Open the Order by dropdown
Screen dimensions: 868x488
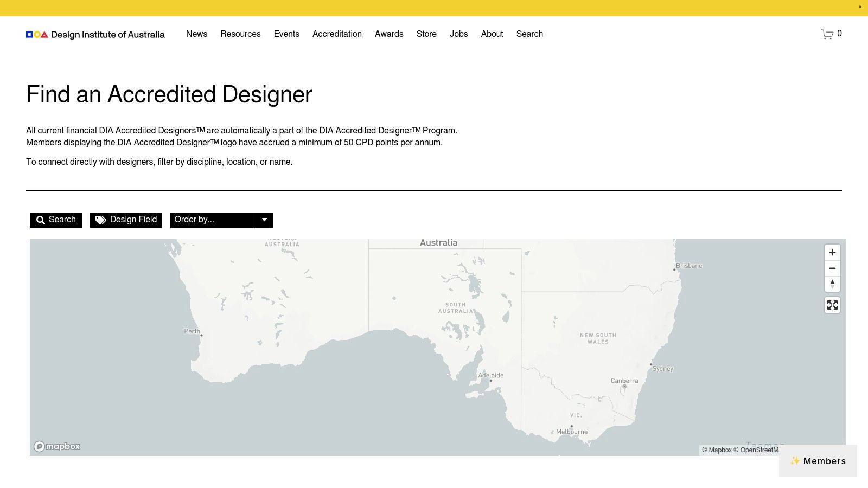coord(264,220)
